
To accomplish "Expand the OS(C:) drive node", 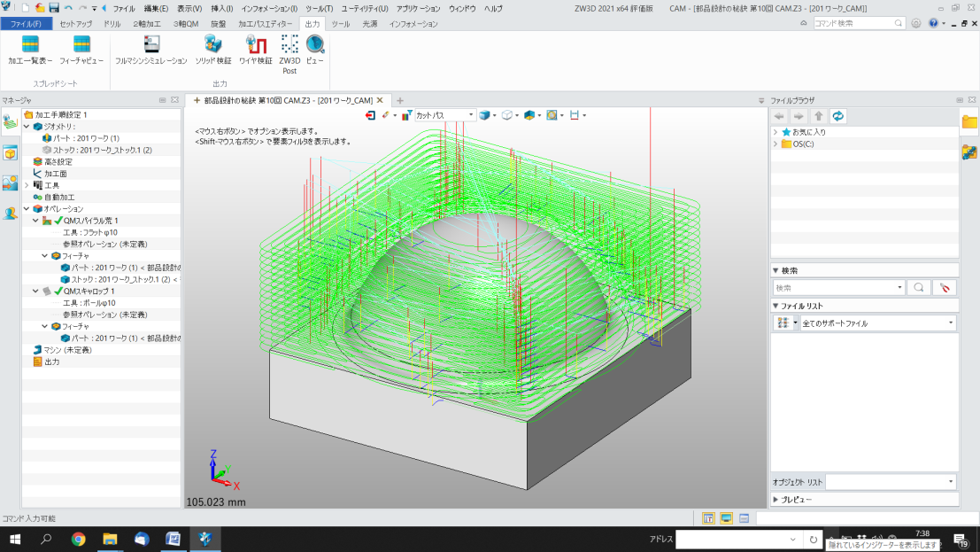I will pyautogui.click(x=776, y=144).
